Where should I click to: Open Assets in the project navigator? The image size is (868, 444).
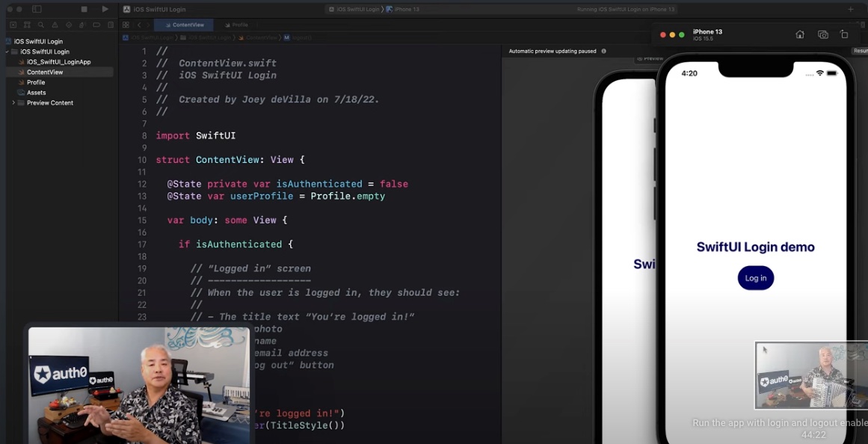32,93
